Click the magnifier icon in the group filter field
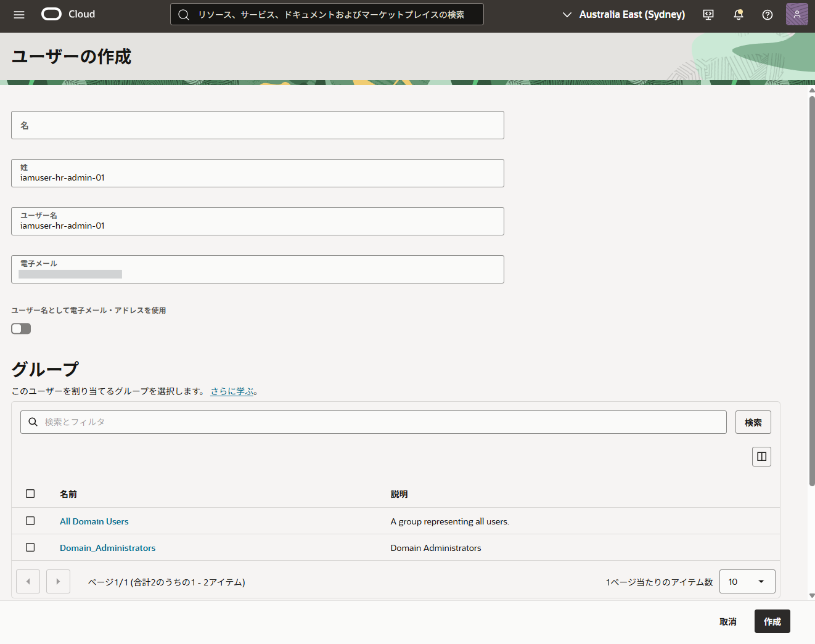The height and width of the screenshot is (644, 815). [x=33, y=422]
